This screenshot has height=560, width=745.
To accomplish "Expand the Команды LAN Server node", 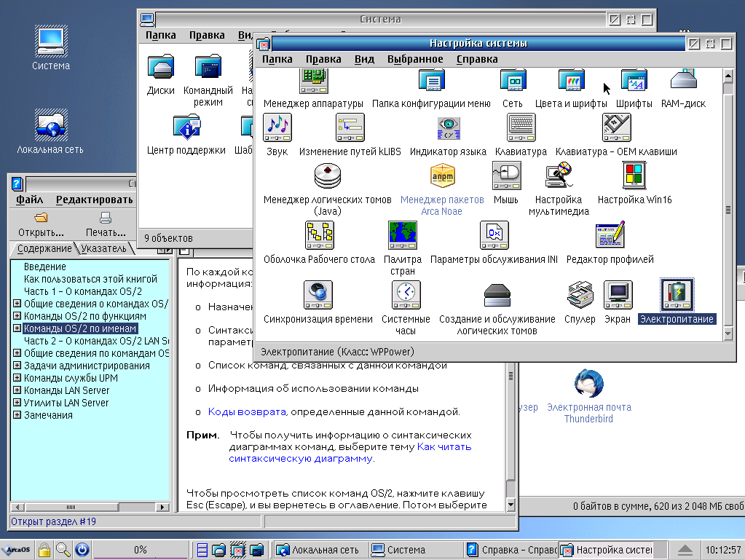I will 17,390.
